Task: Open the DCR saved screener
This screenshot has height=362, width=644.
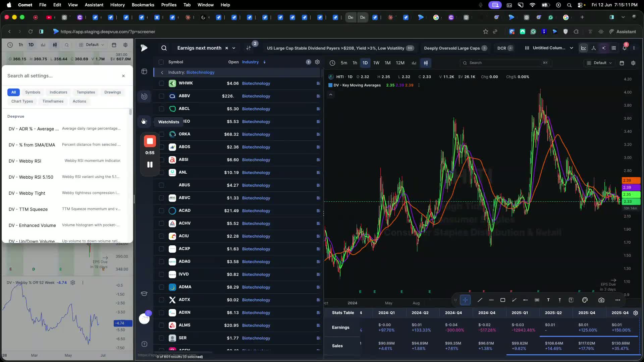Action: (505, 48)
